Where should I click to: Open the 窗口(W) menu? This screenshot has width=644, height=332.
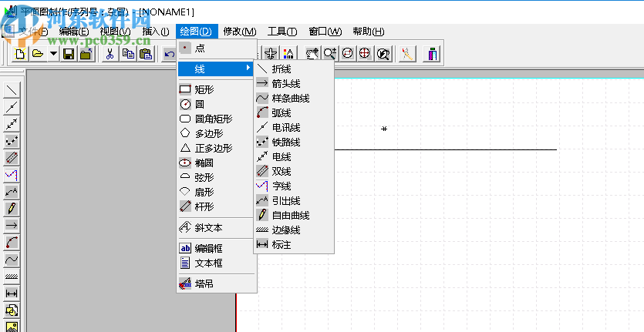point(325,32)
